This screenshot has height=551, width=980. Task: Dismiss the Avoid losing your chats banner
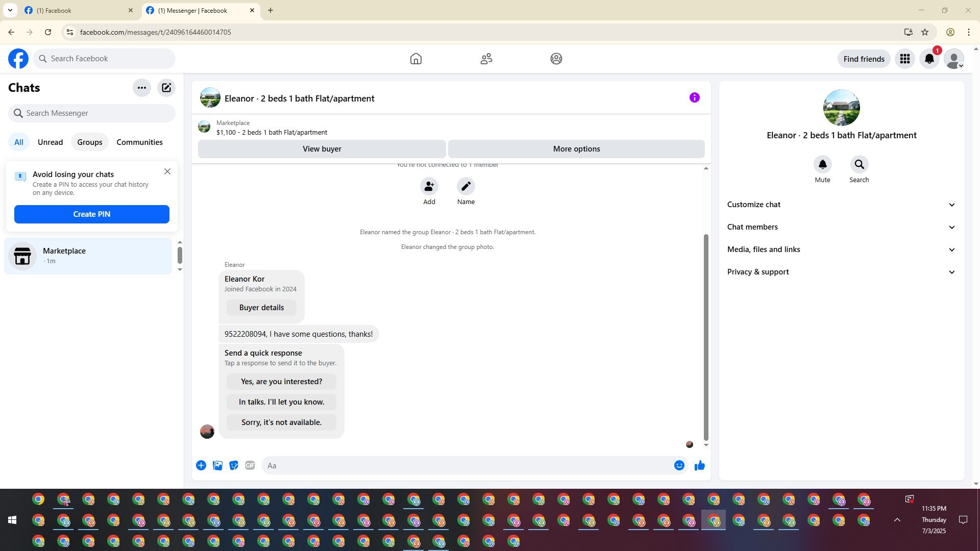[x=167, y=171]
